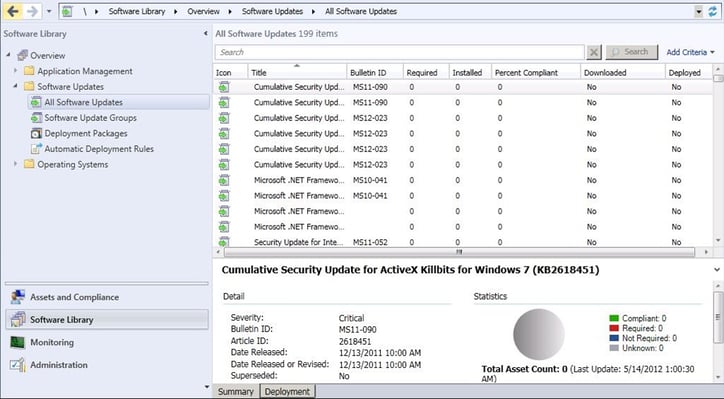724x399 pixels.
Task: Open the Add Criteria dropdown
Action: pos(690,52)
